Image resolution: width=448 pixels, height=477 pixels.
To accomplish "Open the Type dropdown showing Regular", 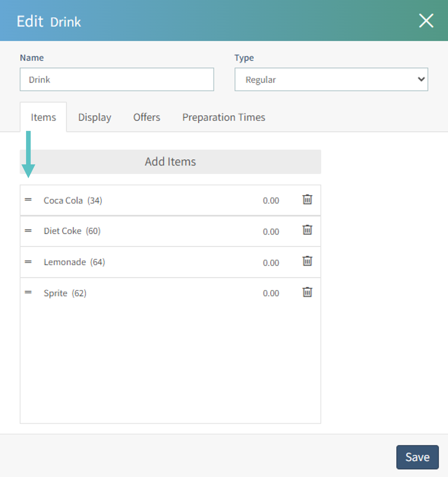I will point(331,79).
